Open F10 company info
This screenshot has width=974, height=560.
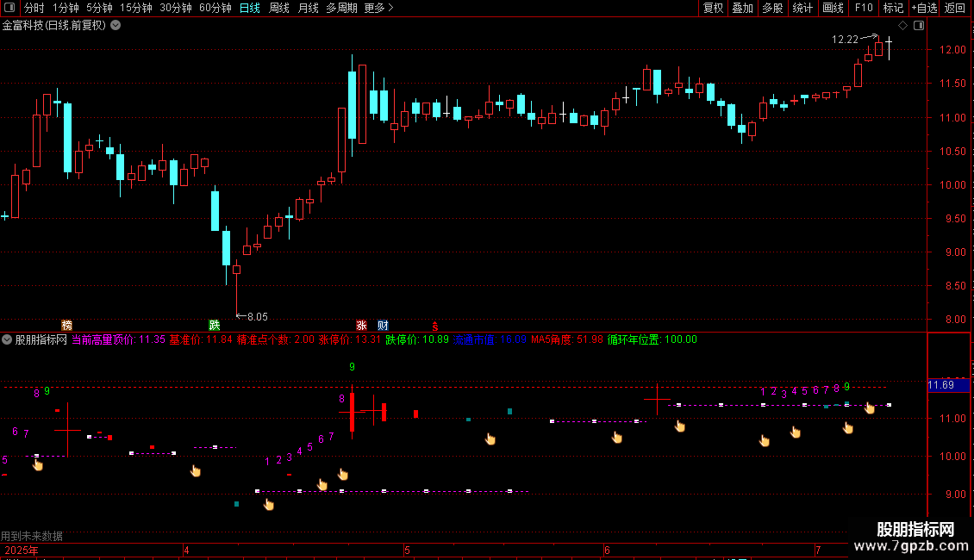[864, 8]
